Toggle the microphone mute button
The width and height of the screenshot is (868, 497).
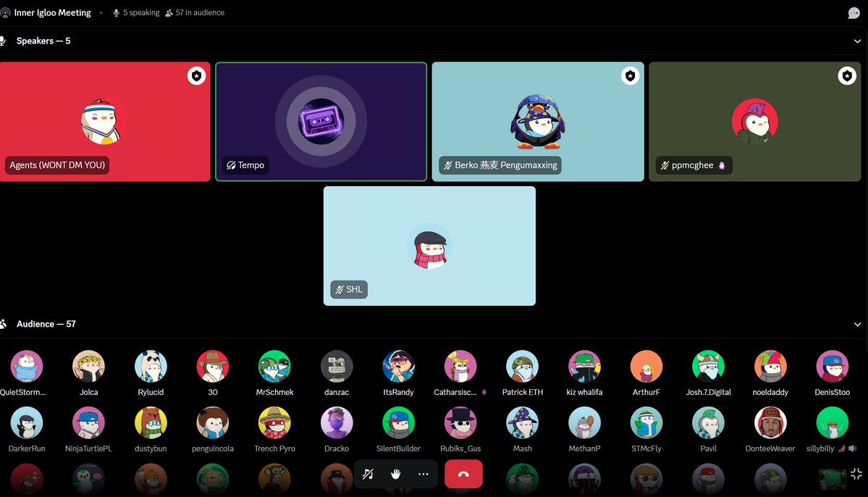(368, 474)
